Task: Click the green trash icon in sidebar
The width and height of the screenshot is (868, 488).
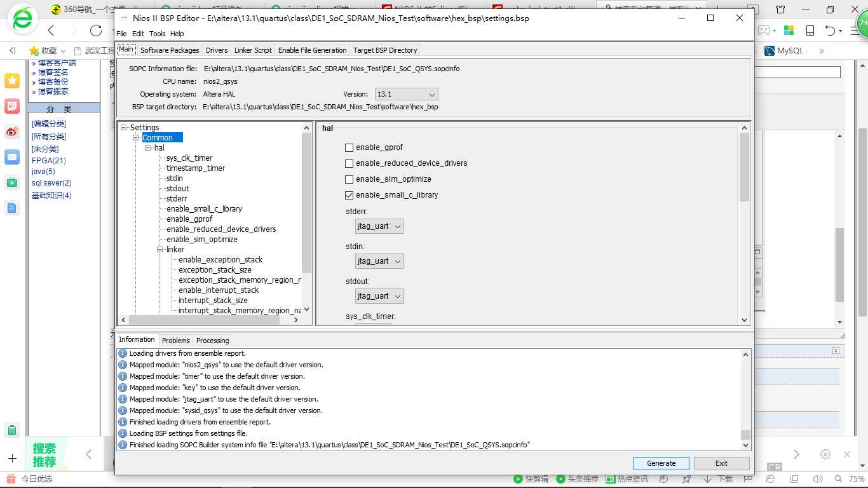Action: 12,430
